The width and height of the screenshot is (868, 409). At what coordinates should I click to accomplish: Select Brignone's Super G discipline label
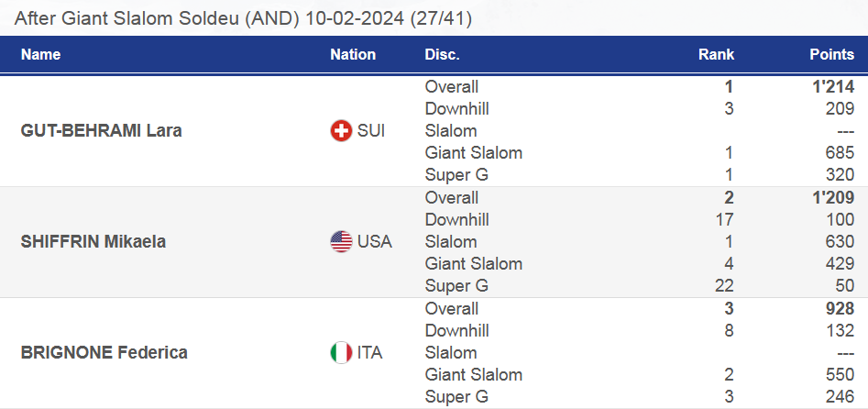pyautogui.click(x=456, y=397)
